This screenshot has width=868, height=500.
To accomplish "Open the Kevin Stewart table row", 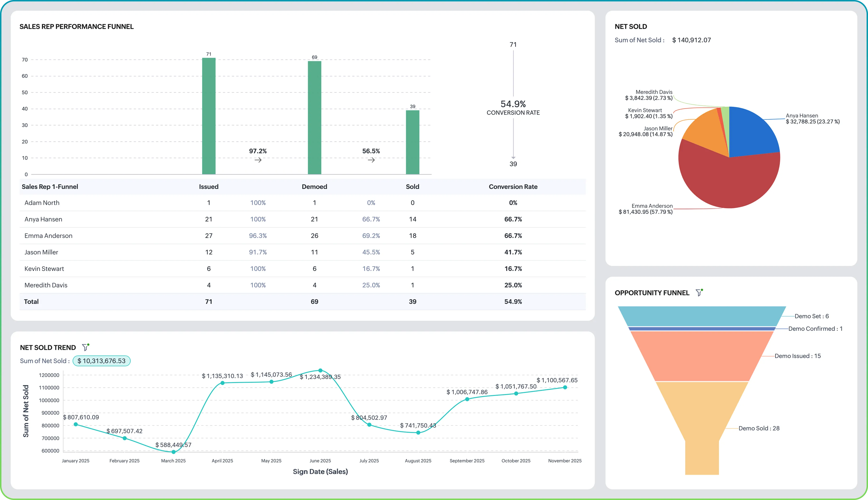I will pos(44,269).
